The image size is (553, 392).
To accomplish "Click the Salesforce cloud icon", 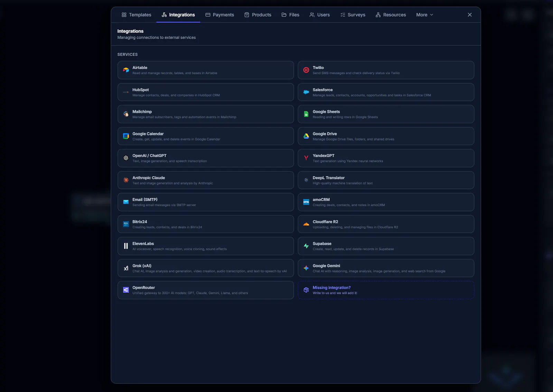I will tap(306, 92).
